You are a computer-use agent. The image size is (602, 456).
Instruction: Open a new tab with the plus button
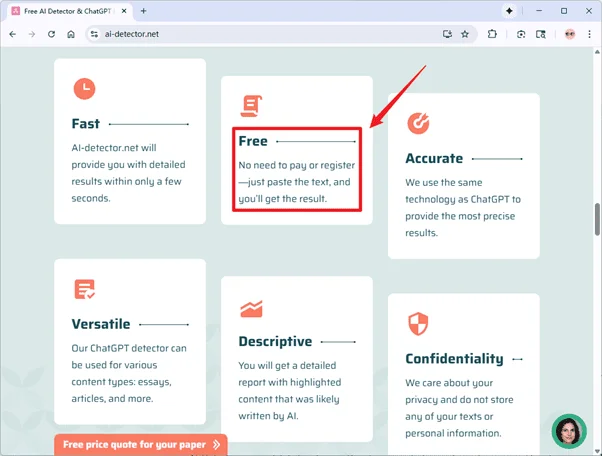click(144, 11)
